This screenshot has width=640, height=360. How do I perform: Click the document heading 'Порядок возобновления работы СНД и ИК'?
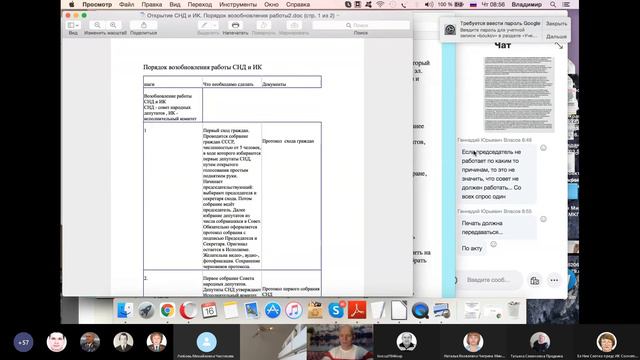click(202, 67)
